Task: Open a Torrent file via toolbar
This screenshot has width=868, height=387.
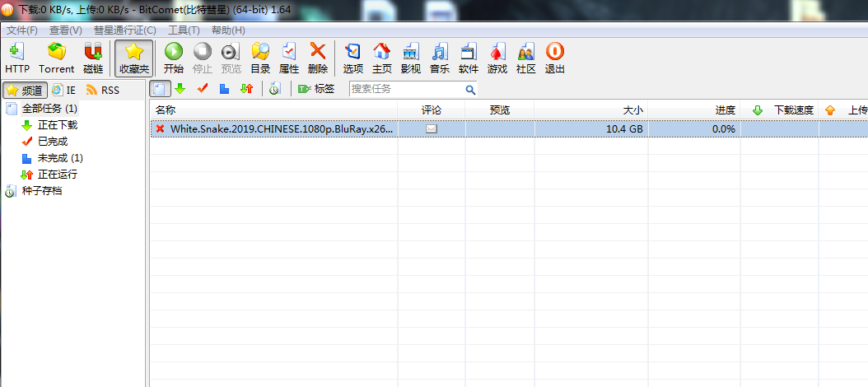Action: 56,58
